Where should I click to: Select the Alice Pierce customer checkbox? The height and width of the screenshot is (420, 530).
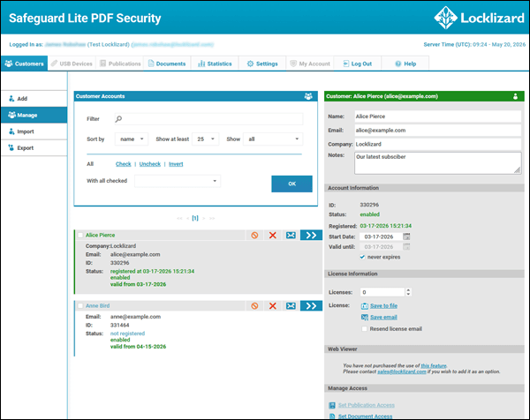[x=80, y=236]
